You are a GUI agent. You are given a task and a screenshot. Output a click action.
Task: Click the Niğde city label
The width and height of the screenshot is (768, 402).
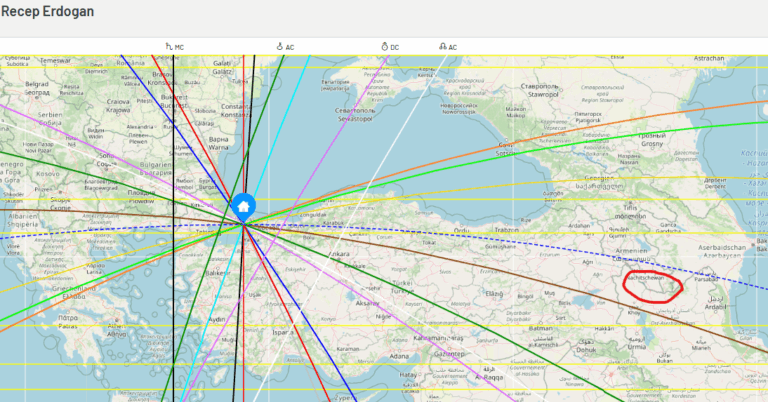point(383,316)
